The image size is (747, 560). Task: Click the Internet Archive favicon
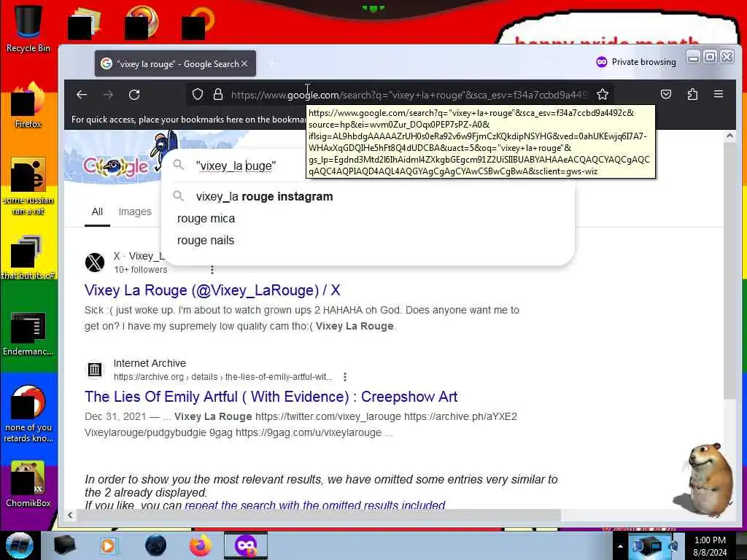(94, 369)
